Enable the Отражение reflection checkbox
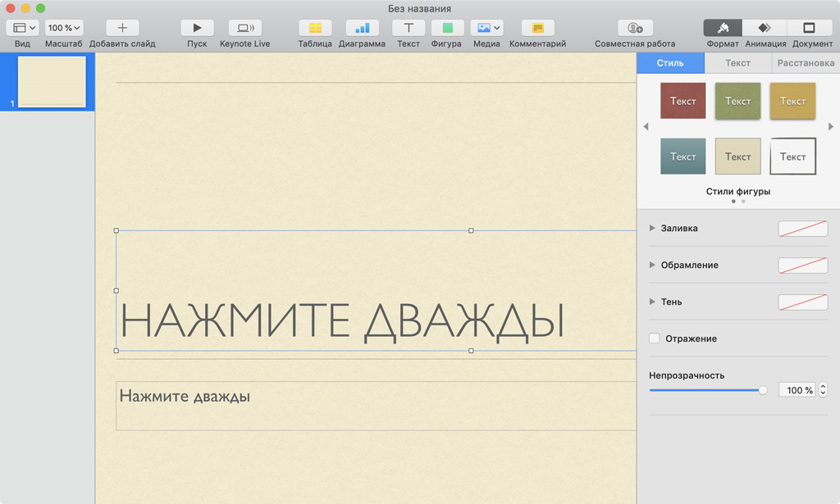840x504 pixels. [x=654, y=338]
